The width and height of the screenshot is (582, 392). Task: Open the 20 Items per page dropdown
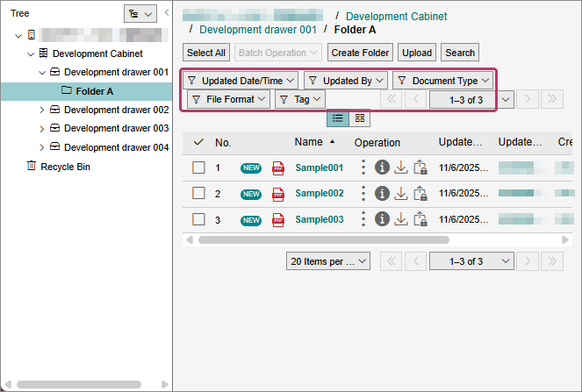pyautogui.click(x=328, y=261)
